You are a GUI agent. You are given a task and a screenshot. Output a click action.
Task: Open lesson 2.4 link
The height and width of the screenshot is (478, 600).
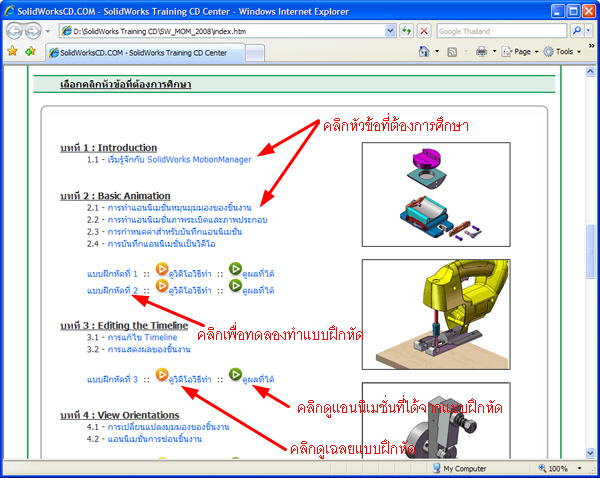point(161,244)
